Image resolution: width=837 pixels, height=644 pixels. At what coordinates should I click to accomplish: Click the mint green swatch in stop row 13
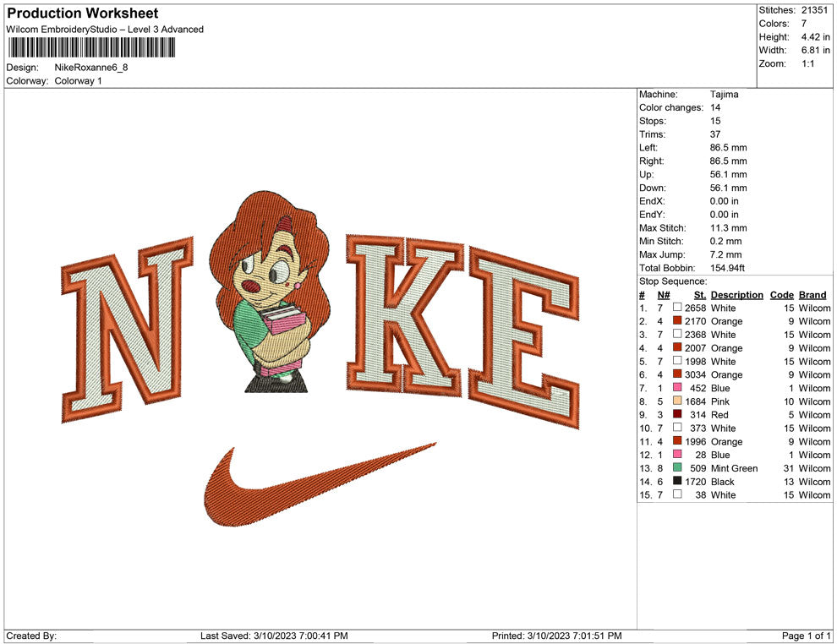(x=677, y=467)
